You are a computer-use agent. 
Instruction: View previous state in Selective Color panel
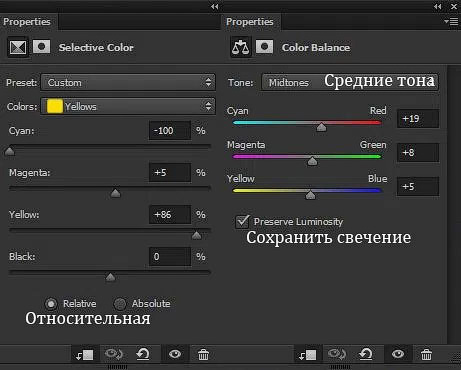tap(114, 354)
